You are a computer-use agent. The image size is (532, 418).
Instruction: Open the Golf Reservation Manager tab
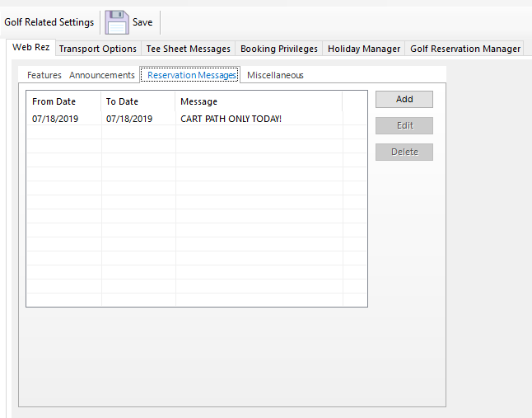tap(465, 49)
